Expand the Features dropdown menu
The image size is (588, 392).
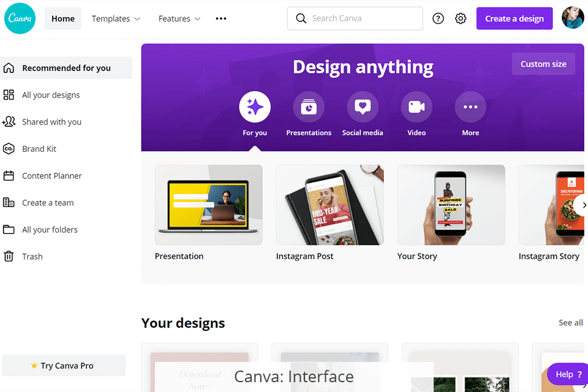pos(179,18)
